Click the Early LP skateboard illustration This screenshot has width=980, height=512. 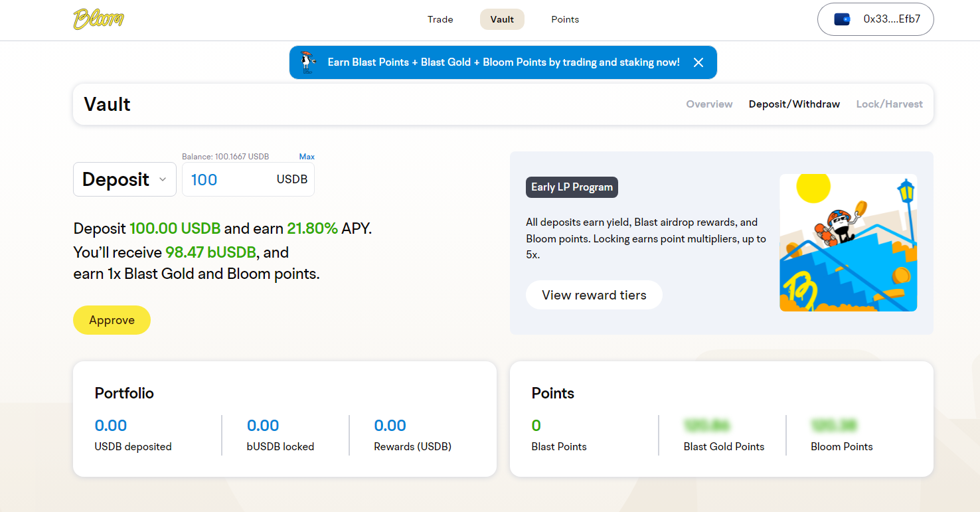click(x=848, y=242)
